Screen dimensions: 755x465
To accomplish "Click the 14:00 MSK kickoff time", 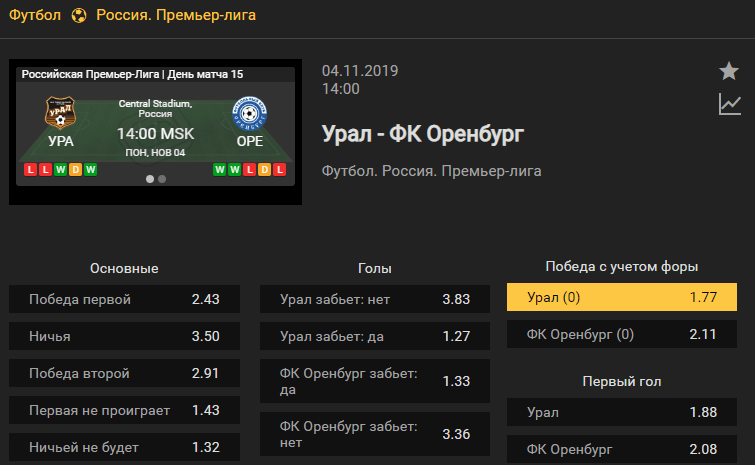I will pos(156,133).
